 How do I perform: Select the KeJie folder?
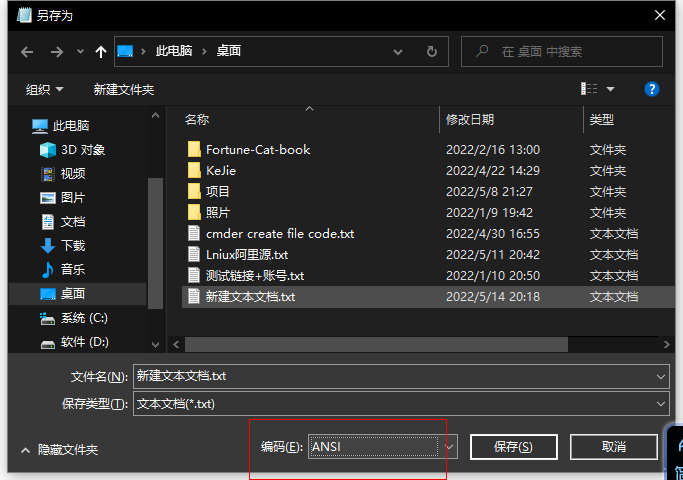click(x=221, y=171)
